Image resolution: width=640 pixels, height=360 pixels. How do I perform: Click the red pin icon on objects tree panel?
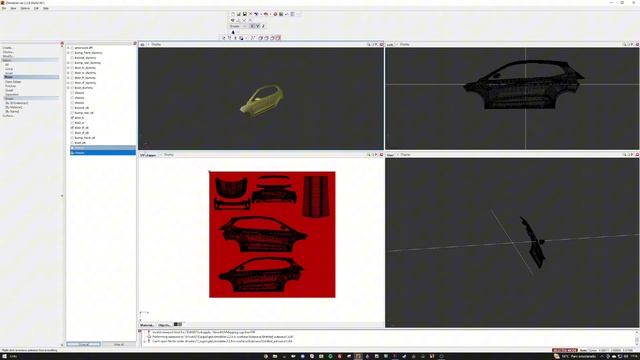coord(135,44)
